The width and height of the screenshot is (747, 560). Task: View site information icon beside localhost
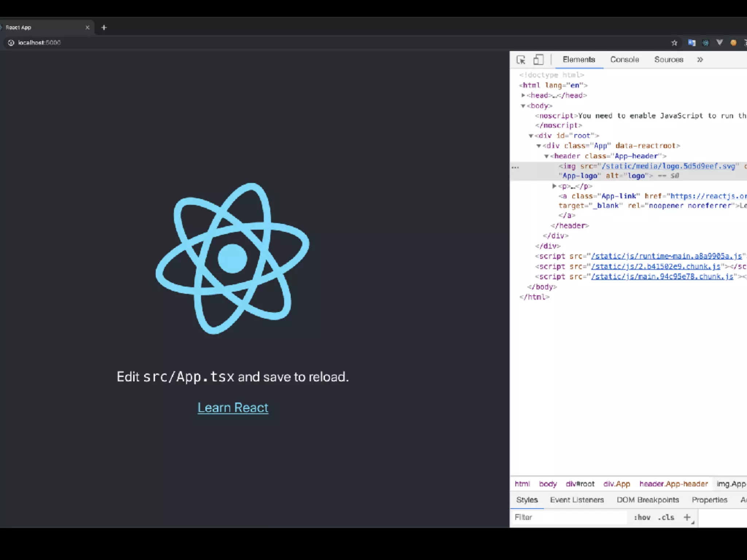point(11,43)
